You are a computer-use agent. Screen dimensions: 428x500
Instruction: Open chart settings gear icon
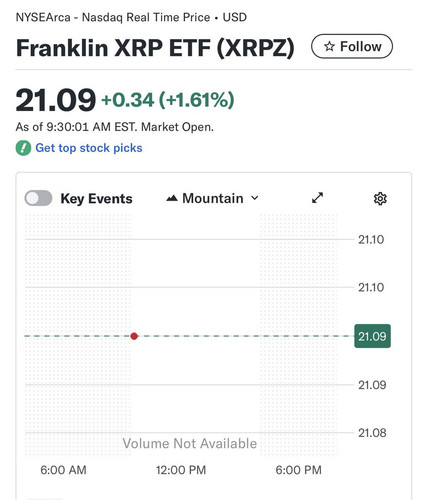pos(380,199)
